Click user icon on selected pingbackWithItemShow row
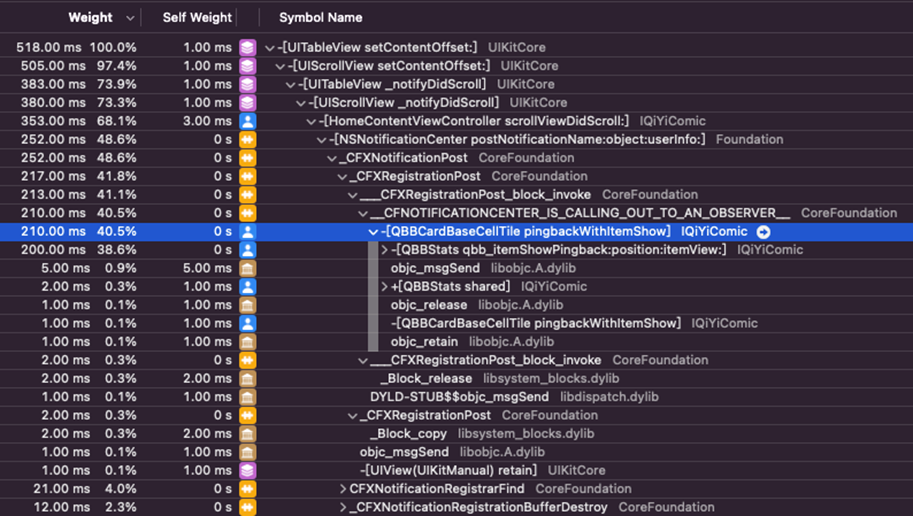 pos(247,231)
